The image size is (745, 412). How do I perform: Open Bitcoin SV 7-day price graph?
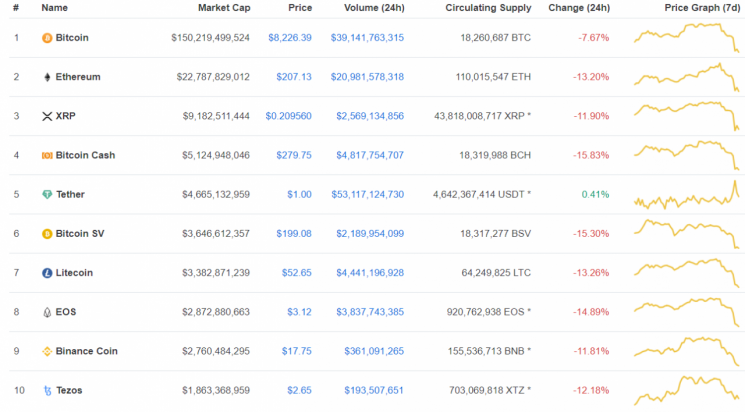coord(687,233)
